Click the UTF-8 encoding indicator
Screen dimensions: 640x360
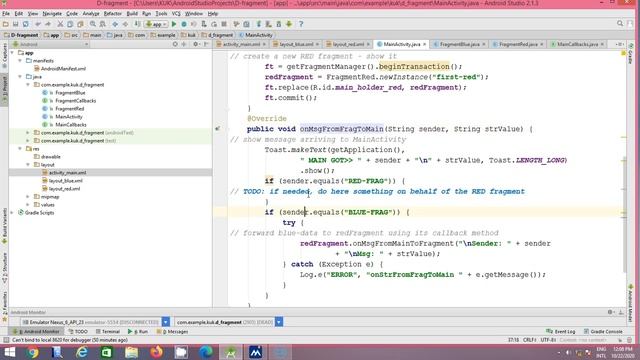pos(549,340)
